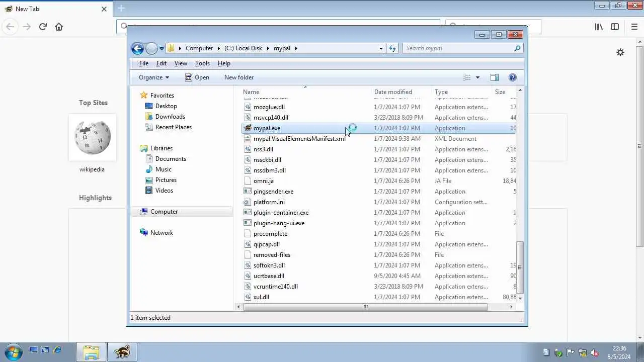Screen dimensions: 644x362
Task: Select omni.ja file icon
Action: (248, 181)
